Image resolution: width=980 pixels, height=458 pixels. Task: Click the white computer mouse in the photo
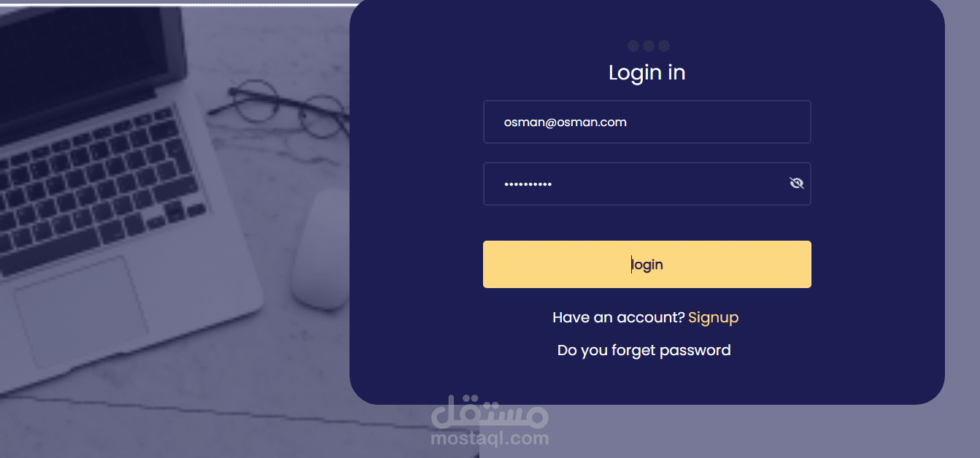[321, 249]
